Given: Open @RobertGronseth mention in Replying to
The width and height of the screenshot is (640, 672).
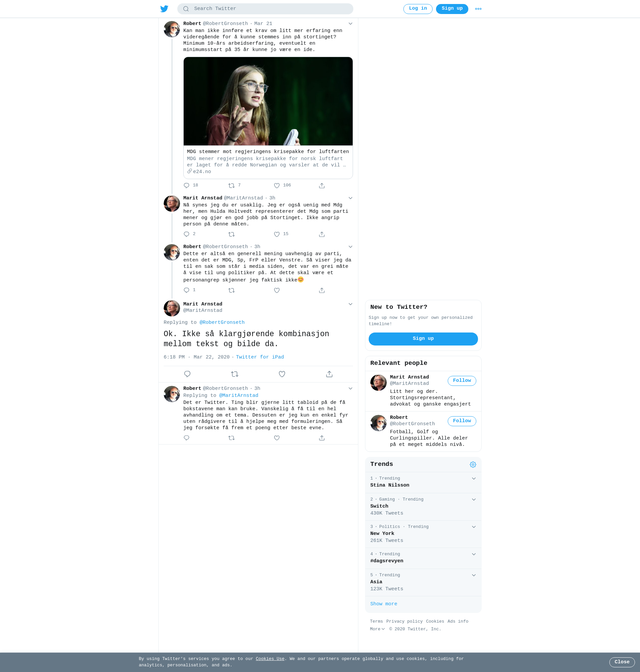Looking at the screenshot, I should coord(222,322).
